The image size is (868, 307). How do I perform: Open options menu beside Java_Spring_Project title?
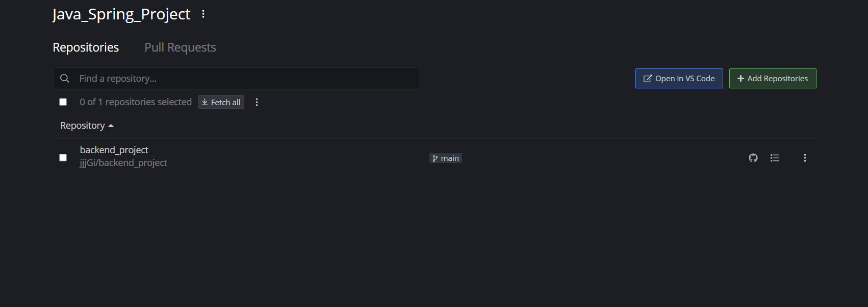(x=203, y=14)
